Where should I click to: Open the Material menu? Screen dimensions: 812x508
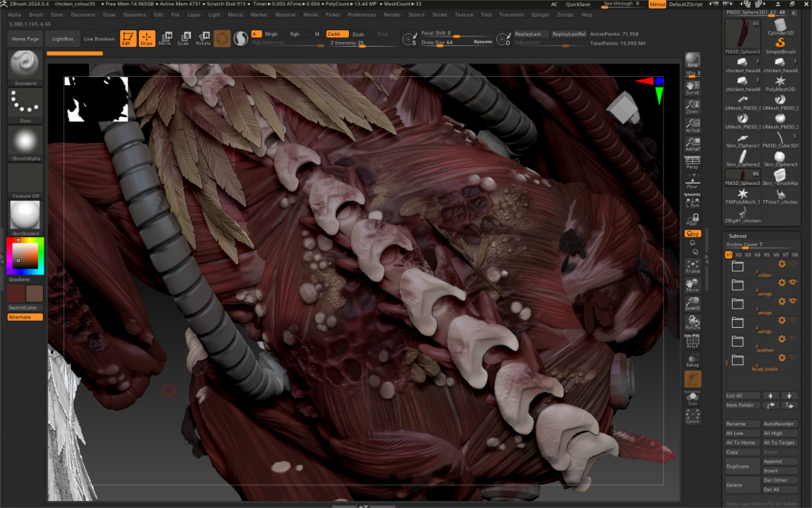point(285,14)
